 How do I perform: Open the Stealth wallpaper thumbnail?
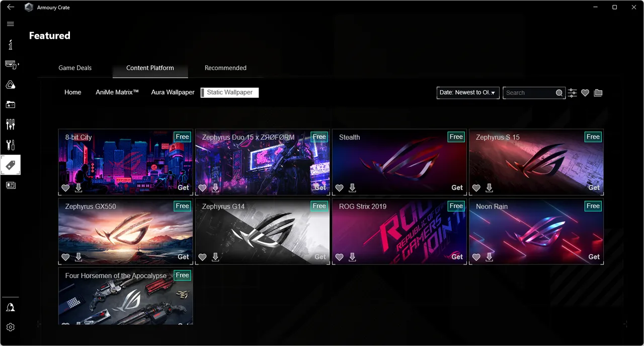click(x=399, y=162)
